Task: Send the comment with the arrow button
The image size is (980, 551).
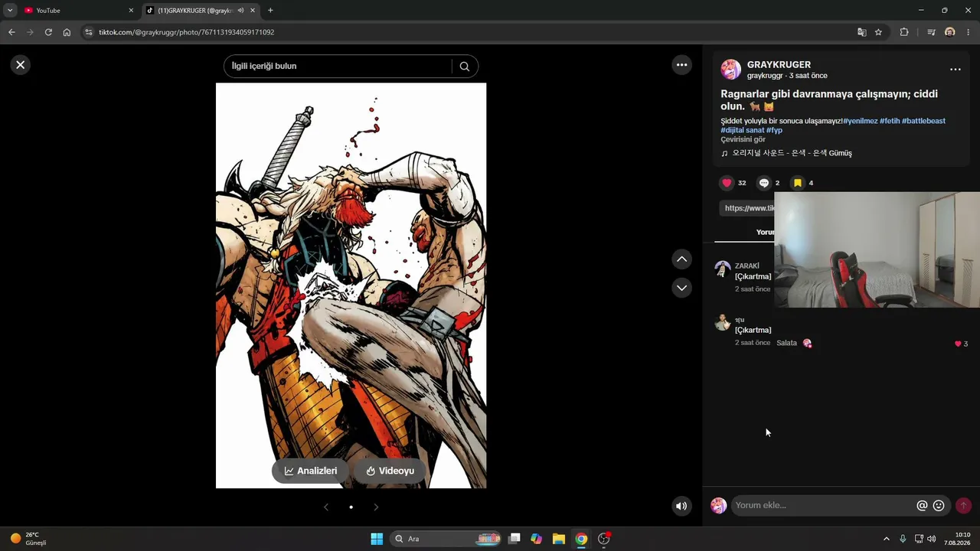Action: point(963,506)
